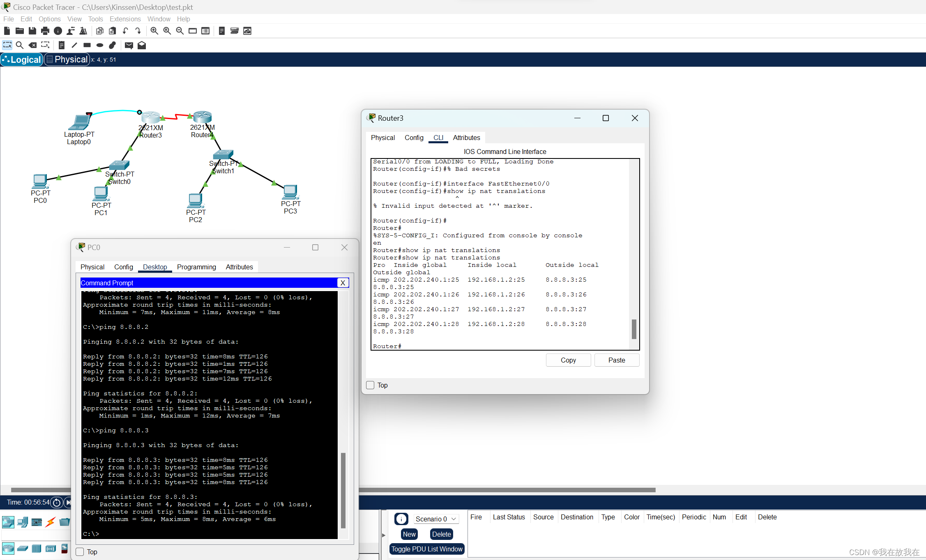Click the New scenario button in PDU panel

(408, 534)
